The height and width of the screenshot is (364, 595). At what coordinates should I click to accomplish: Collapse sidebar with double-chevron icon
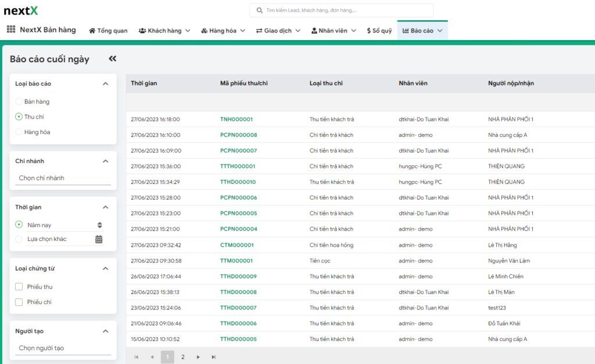click(x=112, y=59)
